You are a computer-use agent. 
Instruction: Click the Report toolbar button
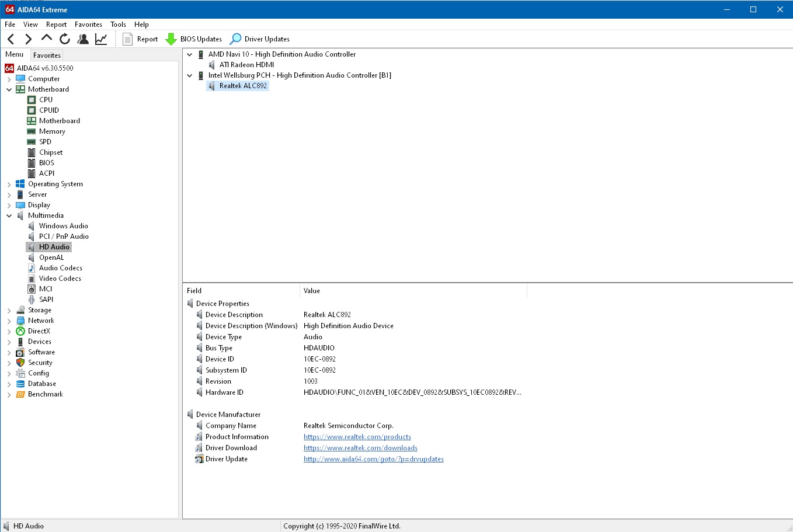click(140, 39)
